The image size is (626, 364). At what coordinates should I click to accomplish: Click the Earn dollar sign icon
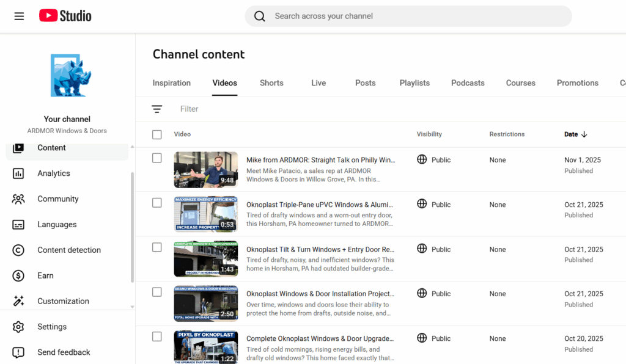pyautogui.click(x=18, y=276)
